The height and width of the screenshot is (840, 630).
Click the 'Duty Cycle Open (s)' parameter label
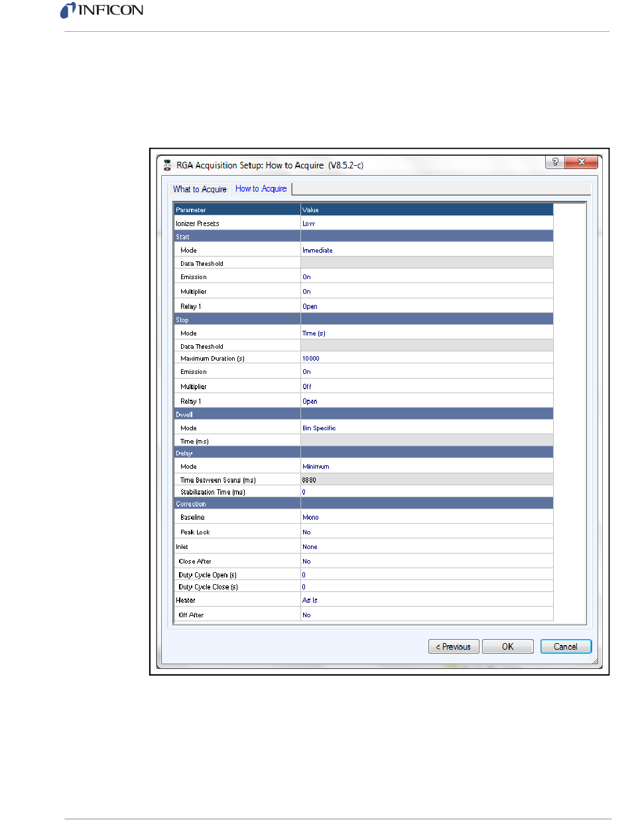click(208, 574)
